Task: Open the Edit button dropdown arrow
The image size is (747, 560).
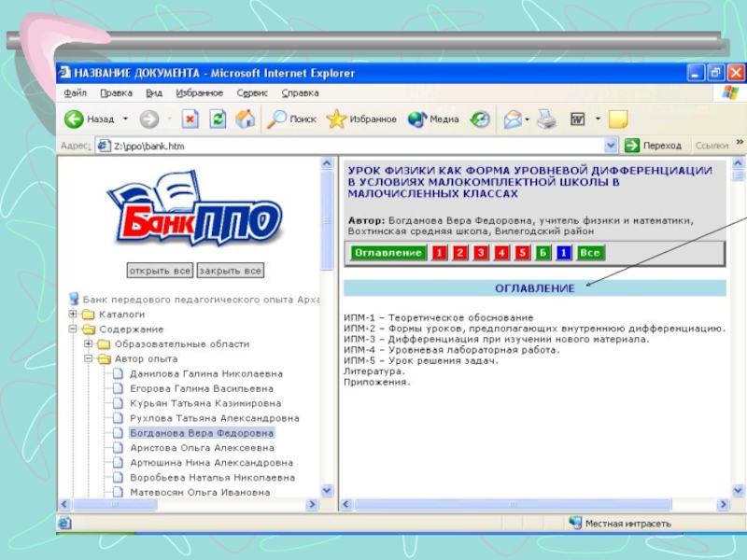Action: [598, 119]
